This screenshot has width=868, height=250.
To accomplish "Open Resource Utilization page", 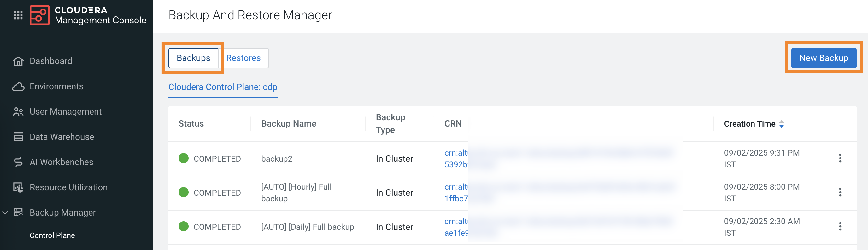I will coord(68,187).
